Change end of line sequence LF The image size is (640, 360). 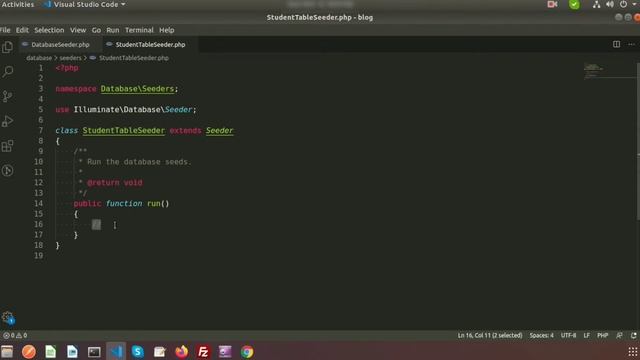click(587, 335)
